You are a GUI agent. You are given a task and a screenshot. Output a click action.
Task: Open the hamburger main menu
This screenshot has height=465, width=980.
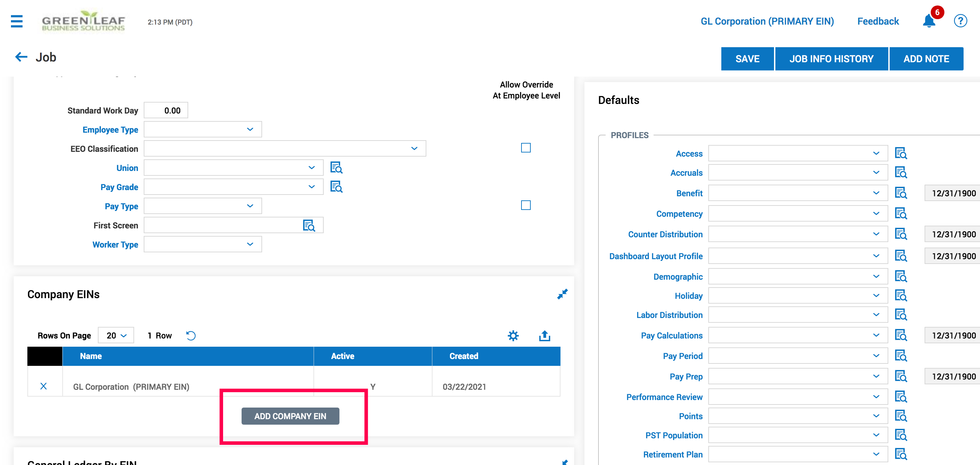click(17, 21)
